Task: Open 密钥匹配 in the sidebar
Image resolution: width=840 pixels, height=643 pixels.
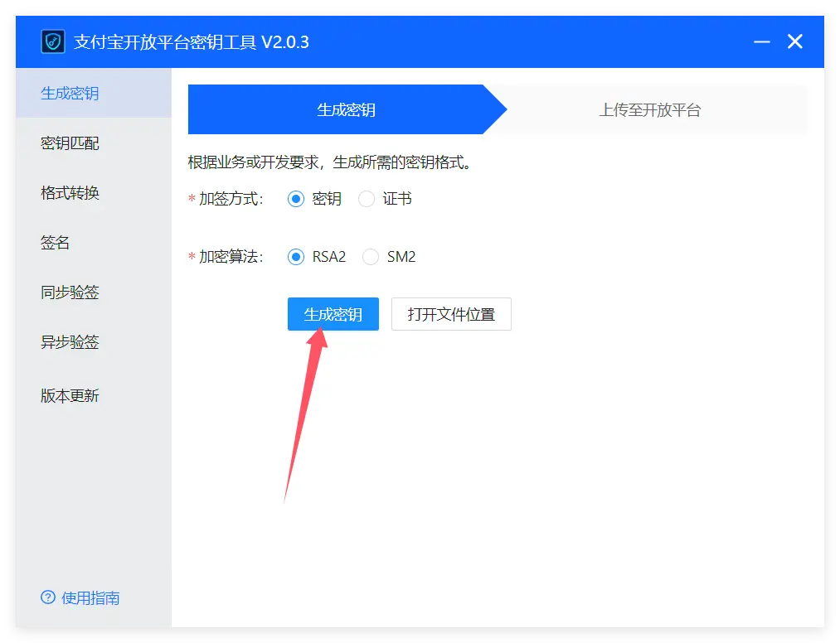Action: tap(70, 143)
